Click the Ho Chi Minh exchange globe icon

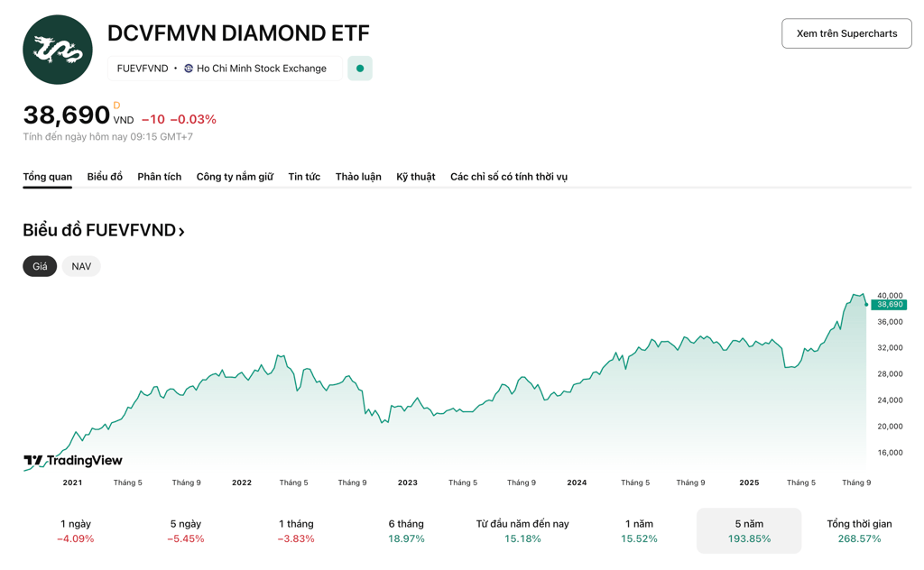point(189,69)
